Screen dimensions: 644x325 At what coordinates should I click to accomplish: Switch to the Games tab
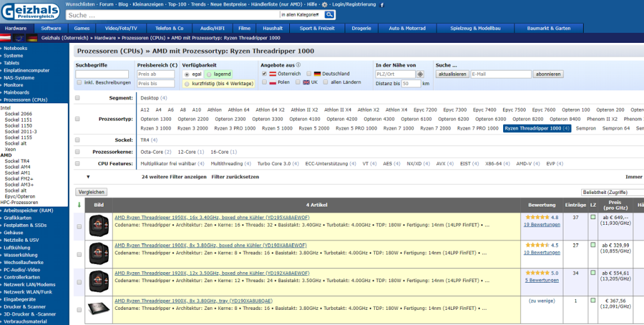[82, 28]
